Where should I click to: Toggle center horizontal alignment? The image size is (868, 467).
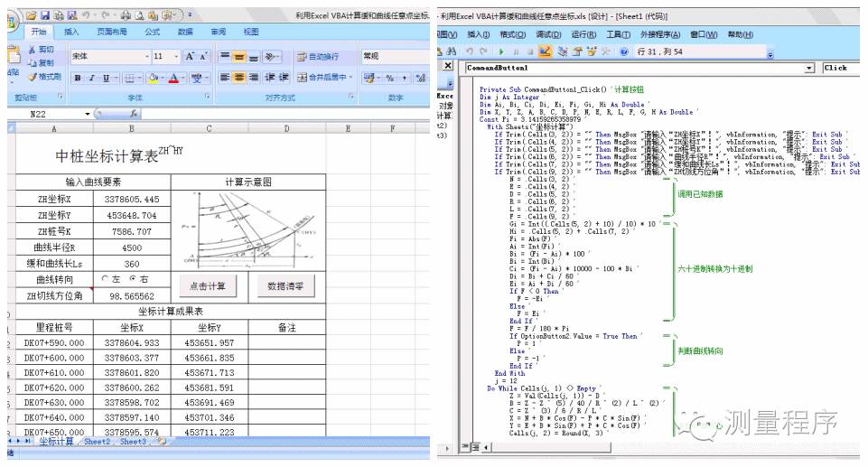(x=238, y=78)
